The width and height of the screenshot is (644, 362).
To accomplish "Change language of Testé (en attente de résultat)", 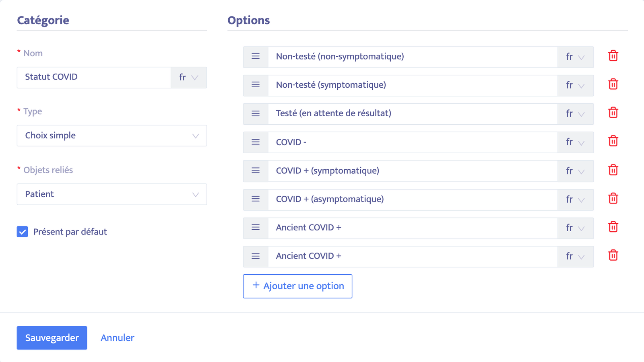I will tap(575, 114).
